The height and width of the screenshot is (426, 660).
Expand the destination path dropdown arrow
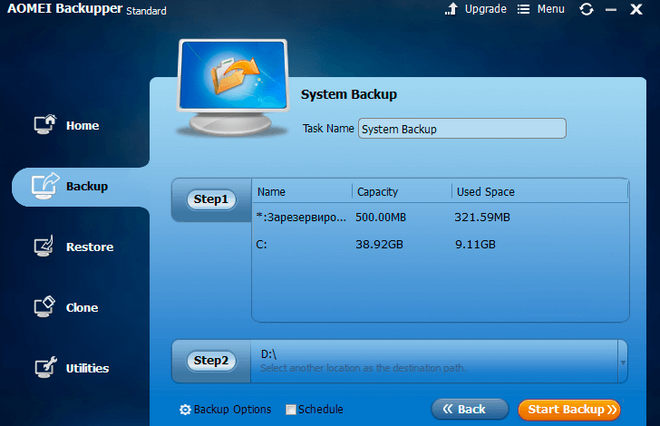pyautogui.click(x=624, y=361)
